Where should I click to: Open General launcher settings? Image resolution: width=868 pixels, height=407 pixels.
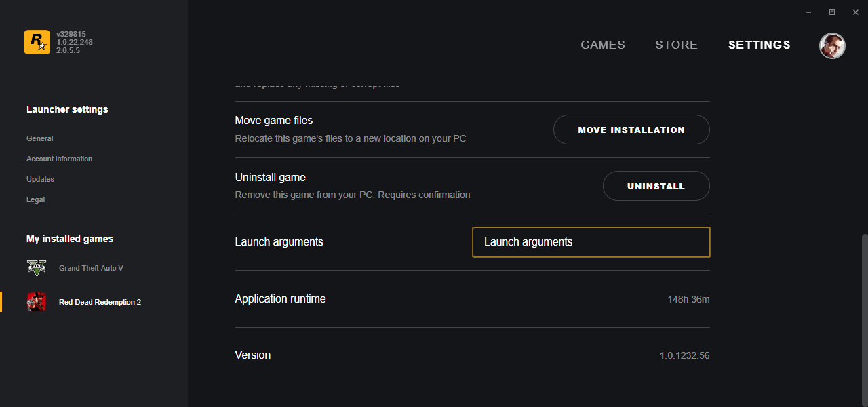[40, 138]
